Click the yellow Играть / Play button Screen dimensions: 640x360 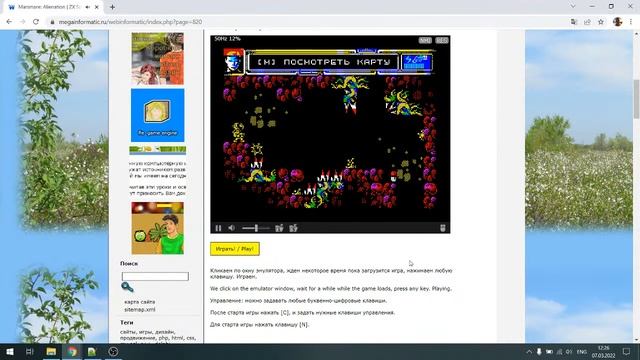[235, 249]
